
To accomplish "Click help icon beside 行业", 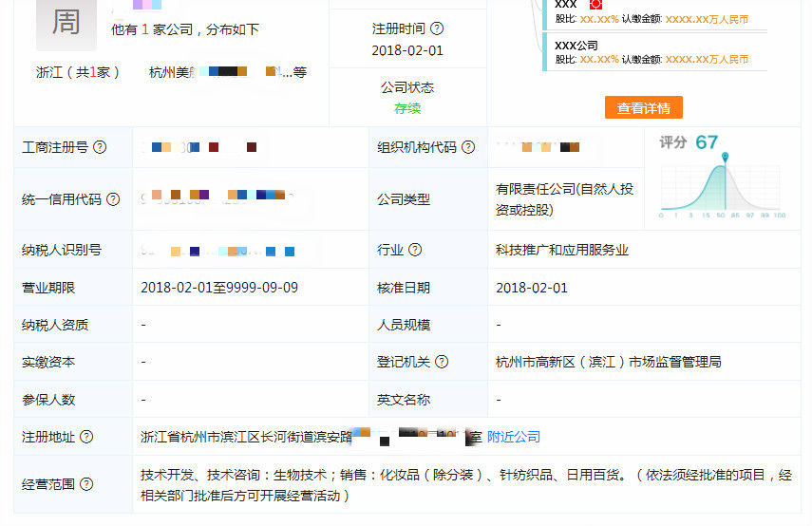I will [x=415, y=250].
